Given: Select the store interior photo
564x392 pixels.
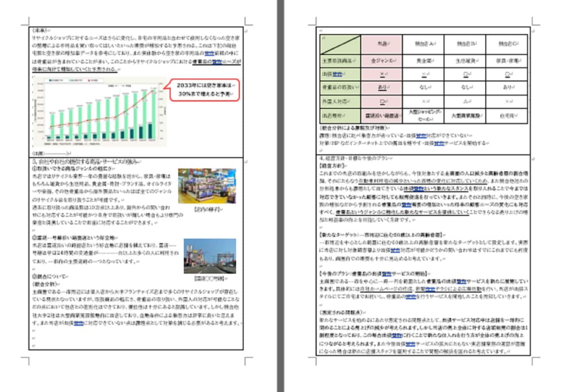Looking at the screenshot, I should click(x=207, y=186).
